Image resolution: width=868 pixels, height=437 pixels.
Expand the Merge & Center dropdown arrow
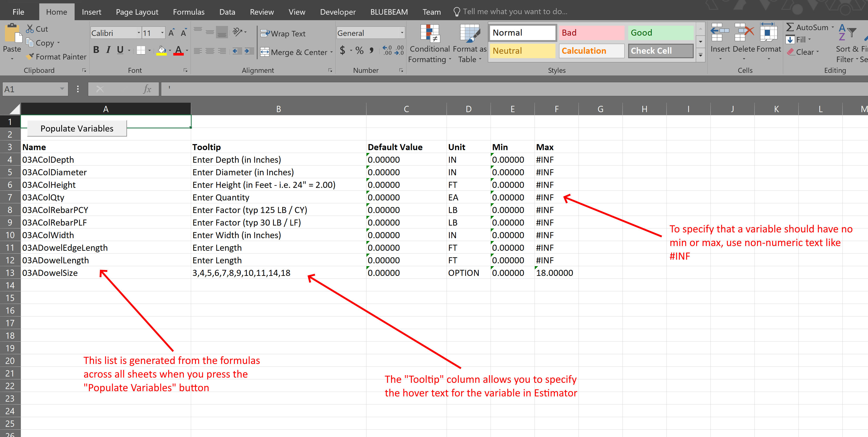[332, 52]
